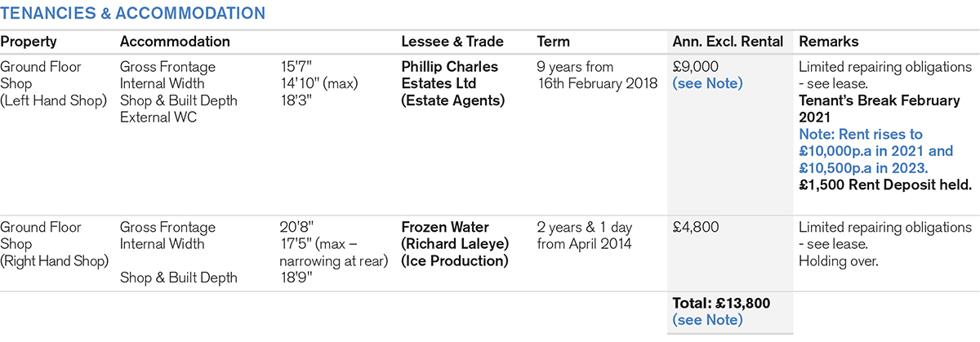Click the £4,800 rental value
Image resolution: width=980 pixels, height=342 pixels.
pos(696,228)
